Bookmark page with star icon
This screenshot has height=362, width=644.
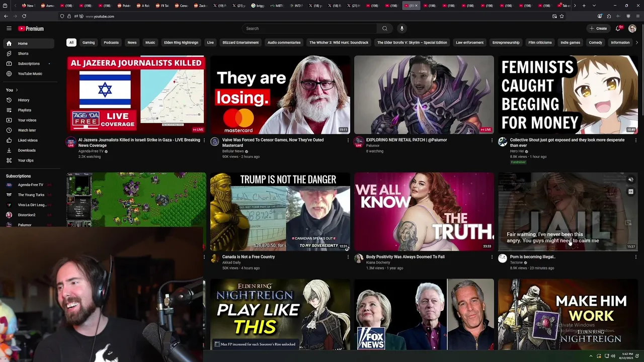[x=561, y=16]
